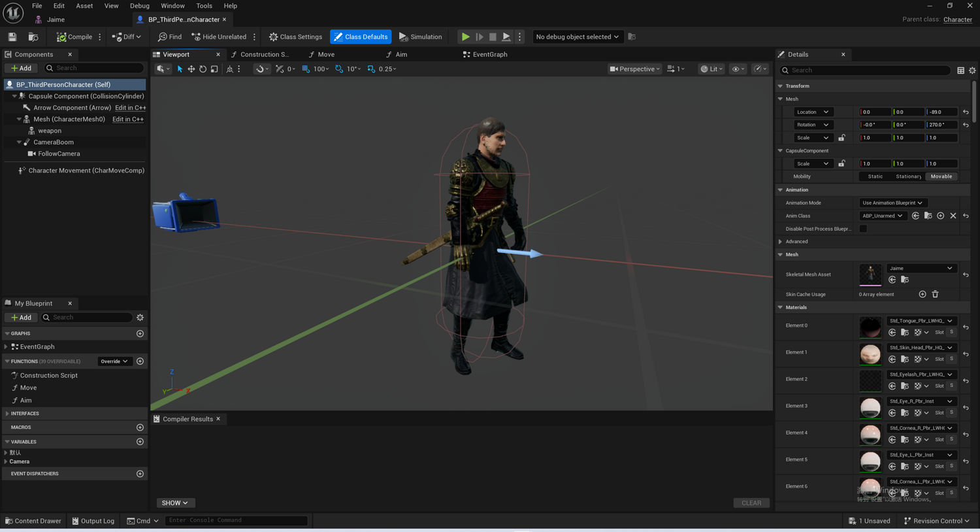Open Class Defaults
The image size is (980, 532).
pyautogui.click(x=361, y=37)
